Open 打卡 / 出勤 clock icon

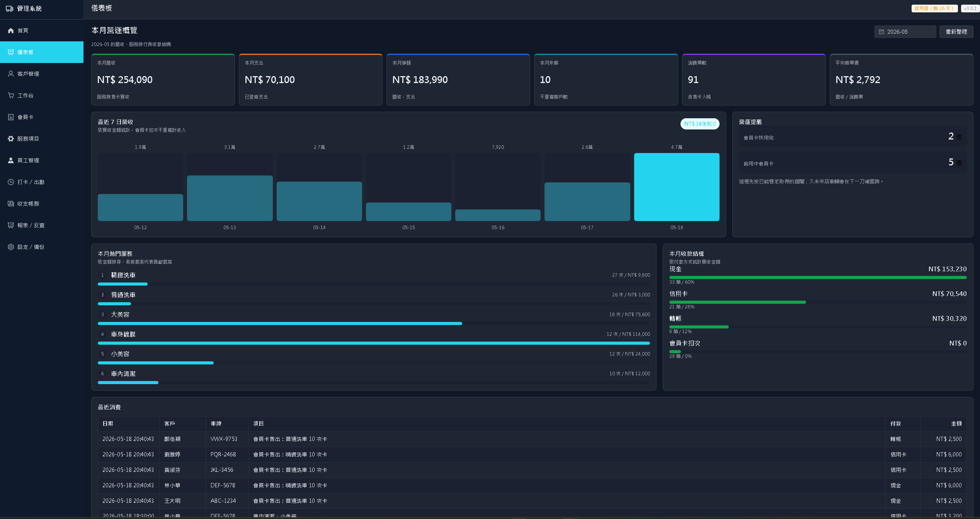11,182
